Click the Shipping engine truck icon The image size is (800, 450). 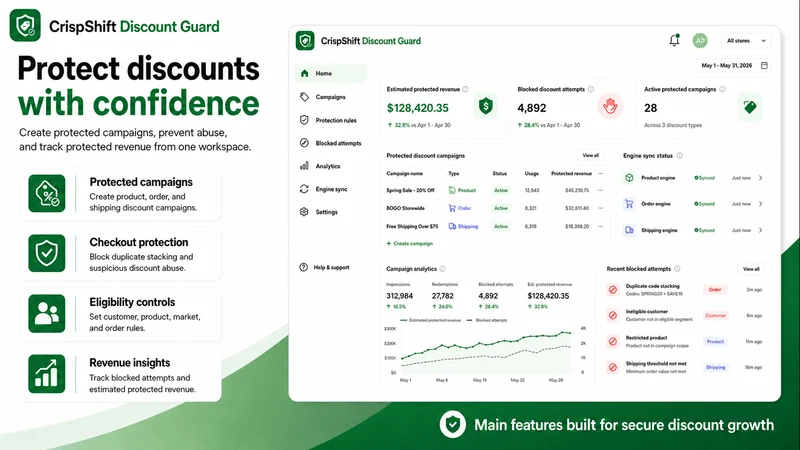coord(629,231)
